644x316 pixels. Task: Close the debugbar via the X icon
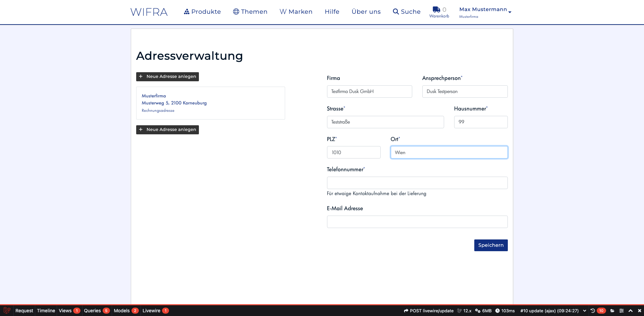coord(639,311)
